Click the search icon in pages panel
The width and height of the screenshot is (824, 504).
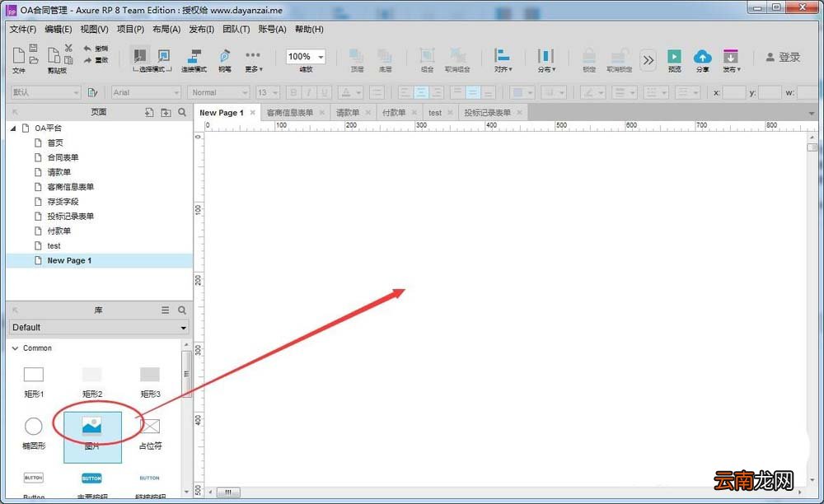click(x=182, y=112)
